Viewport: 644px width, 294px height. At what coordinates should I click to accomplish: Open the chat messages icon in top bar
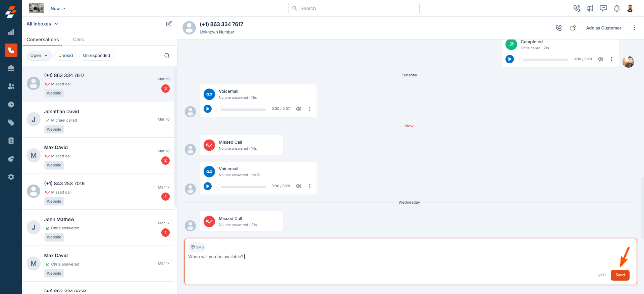603,8
